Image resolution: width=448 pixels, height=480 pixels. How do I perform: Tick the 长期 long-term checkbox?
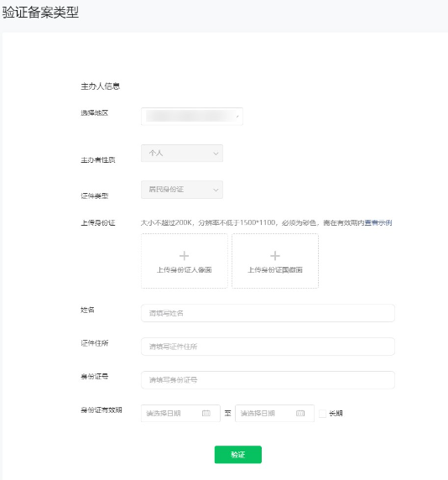(x=322, y=413)
